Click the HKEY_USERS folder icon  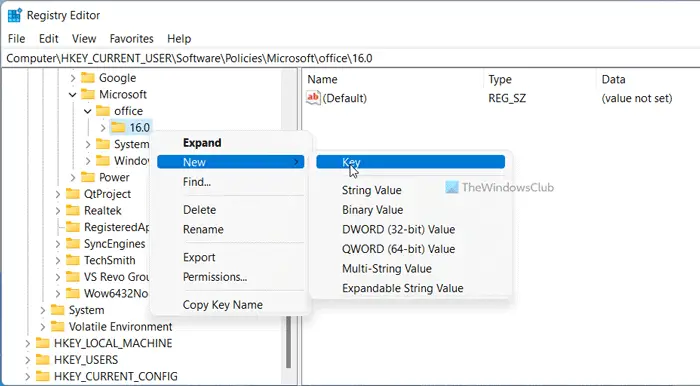(42, 360)
